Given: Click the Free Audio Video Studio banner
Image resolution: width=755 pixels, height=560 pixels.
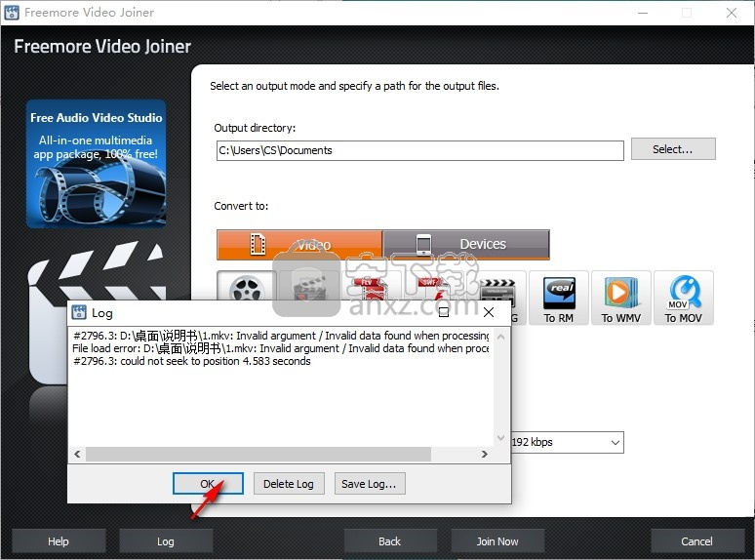Looking at the screenshot, I should [97, 164].
